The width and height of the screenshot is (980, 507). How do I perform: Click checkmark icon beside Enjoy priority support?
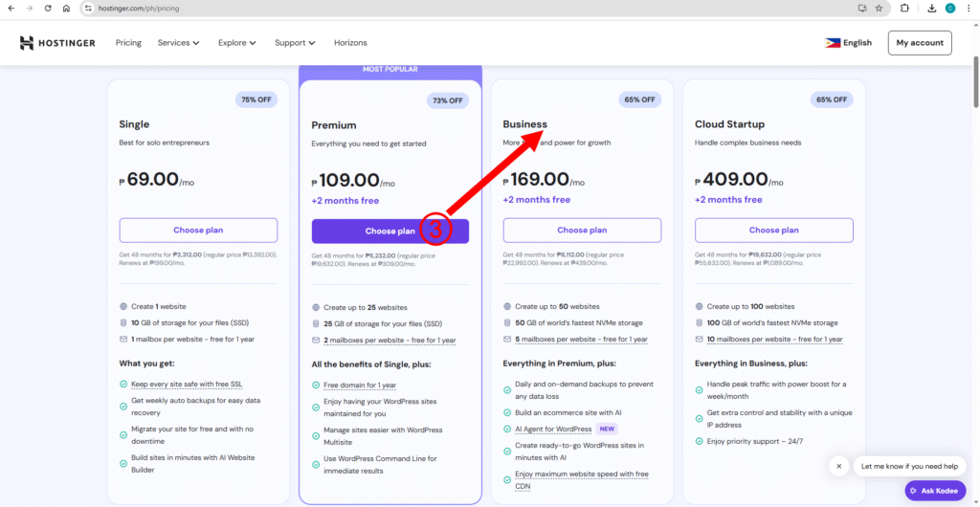pyautogui.click(x=699, y=441)
